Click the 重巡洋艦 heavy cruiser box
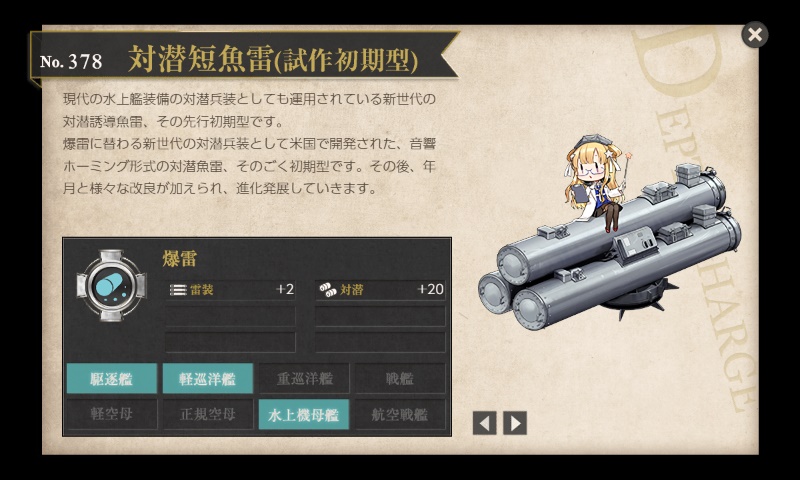 point(304,378)
